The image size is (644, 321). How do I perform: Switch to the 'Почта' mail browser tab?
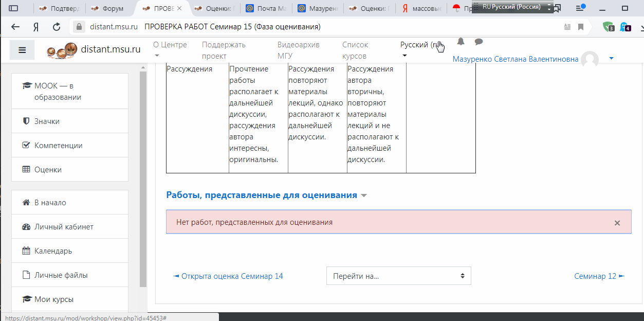pos(265,8)
